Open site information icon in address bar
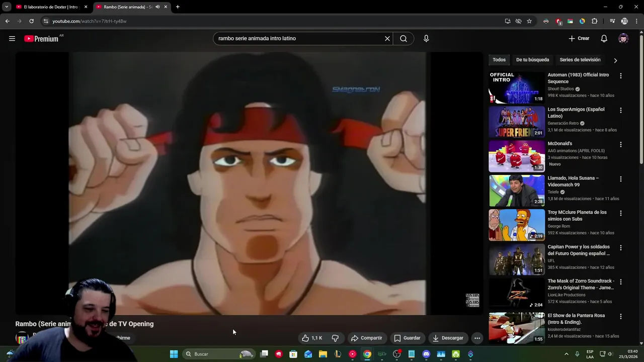The image size is (644, 362). pos(46,21)
